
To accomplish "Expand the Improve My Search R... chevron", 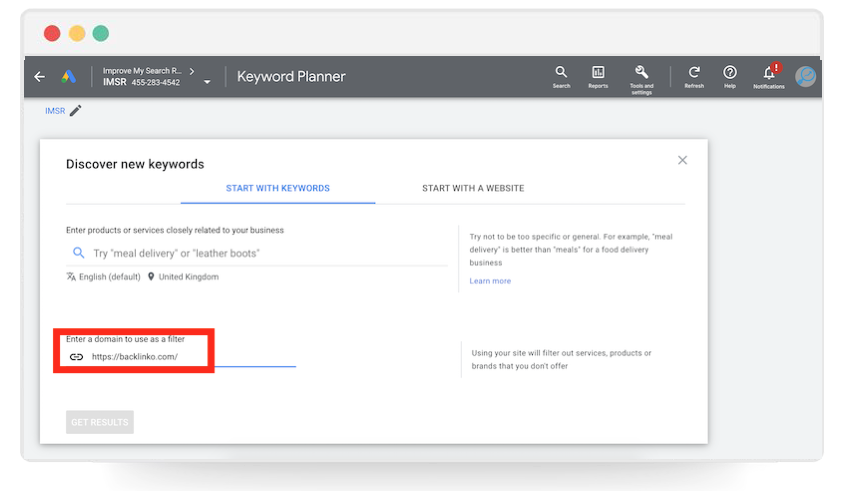I will coord(191,71).
